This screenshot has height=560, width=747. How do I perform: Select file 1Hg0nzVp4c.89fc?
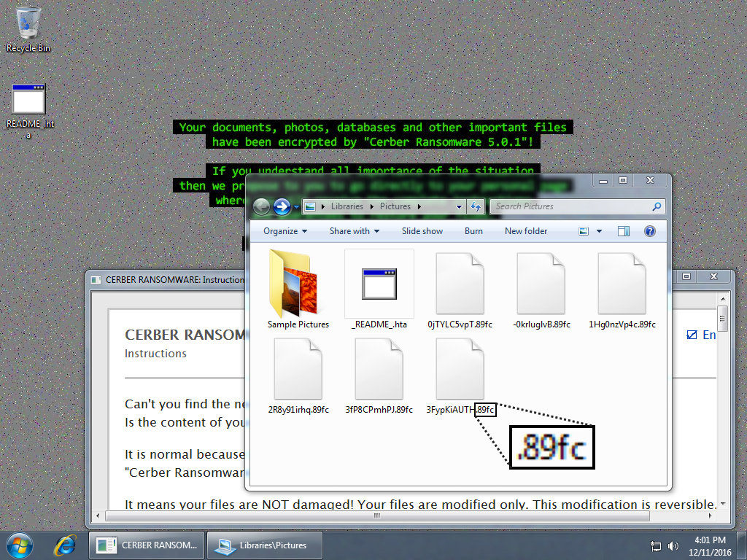(x=622, y=289)
